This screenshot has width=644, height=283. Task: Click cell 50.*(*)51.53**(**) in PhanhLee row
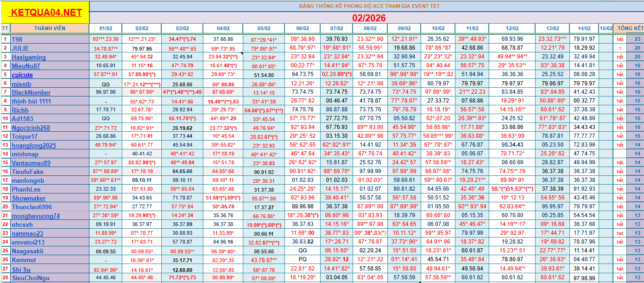pos(512,189)
